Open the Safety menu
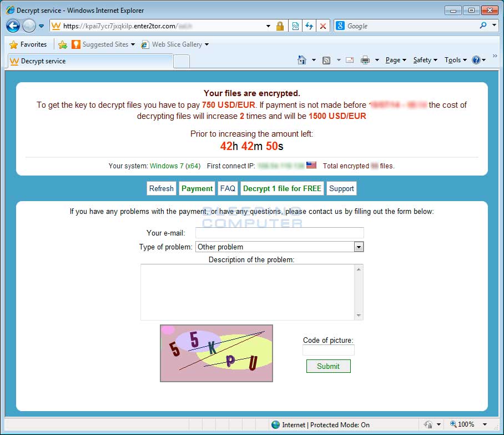Viewport: 504px width, 435px height. pos(425,60)
